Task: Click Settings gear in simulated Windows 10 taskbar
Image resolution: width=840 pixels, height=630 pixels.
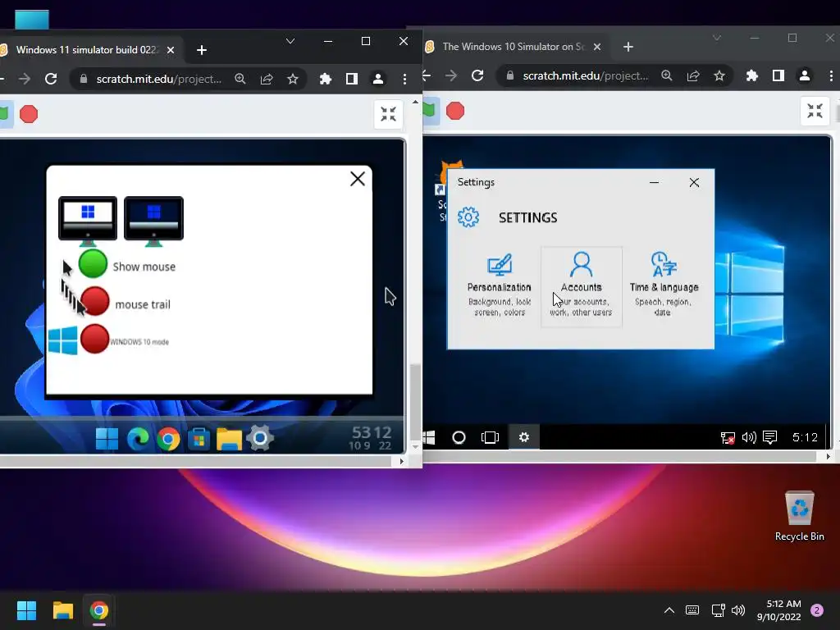Action: click(x=524, y=437)
